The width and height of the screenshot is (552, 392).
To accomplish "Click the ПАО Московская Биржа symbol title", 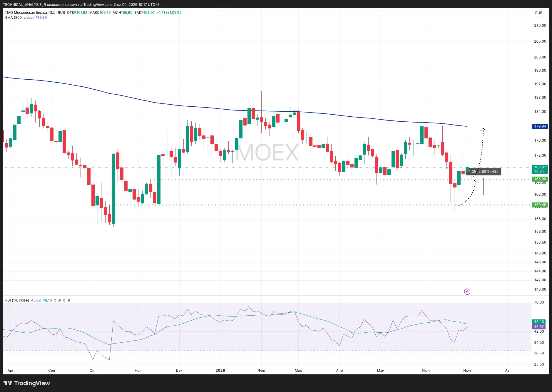I will 26,13.
